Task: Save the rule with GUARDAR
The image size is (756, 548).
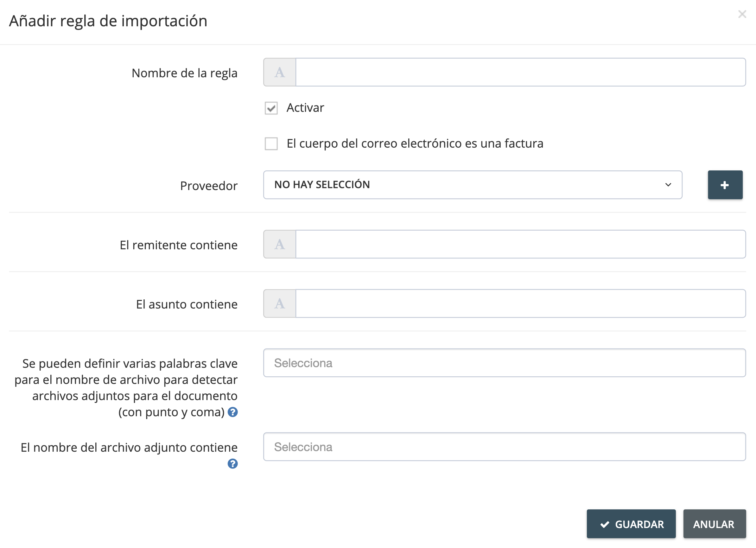Action: tap(631, 524)
